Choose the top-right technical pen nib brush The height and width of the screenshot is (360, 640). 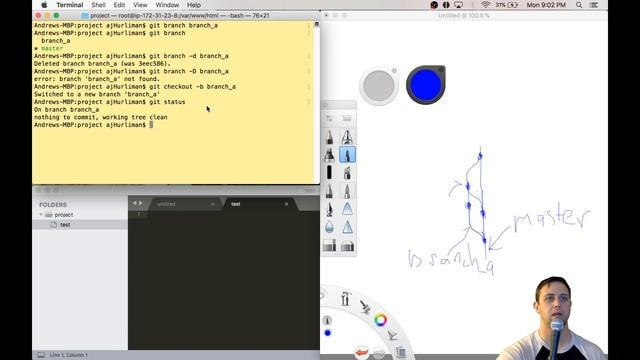click(x=347, y=137)
